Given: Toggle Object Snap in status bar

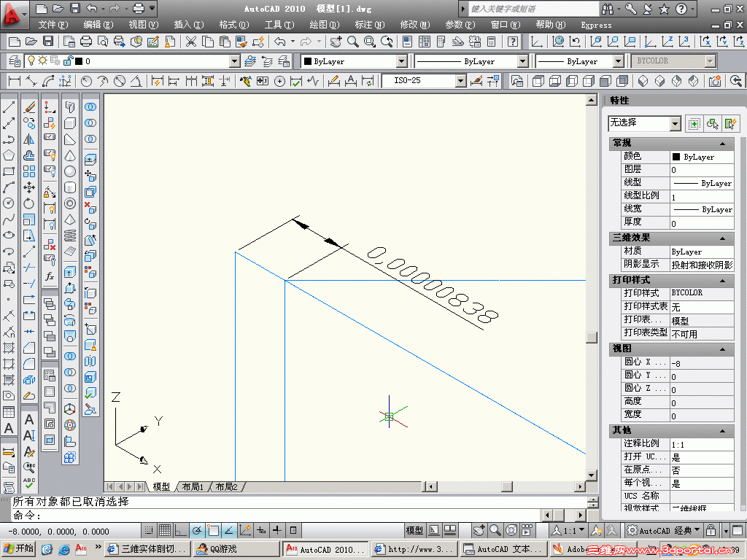Looking at the screenshot, I should [213, 530].
